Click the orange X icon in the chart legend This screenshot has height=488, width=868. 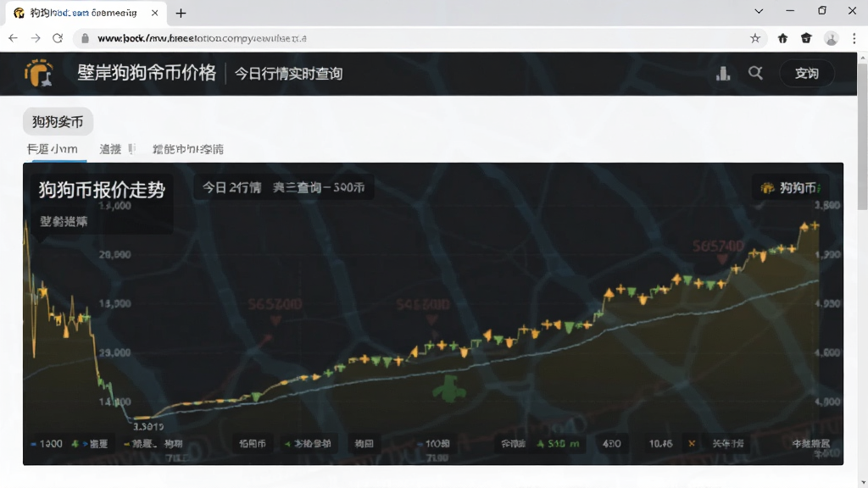coord(692,443)
